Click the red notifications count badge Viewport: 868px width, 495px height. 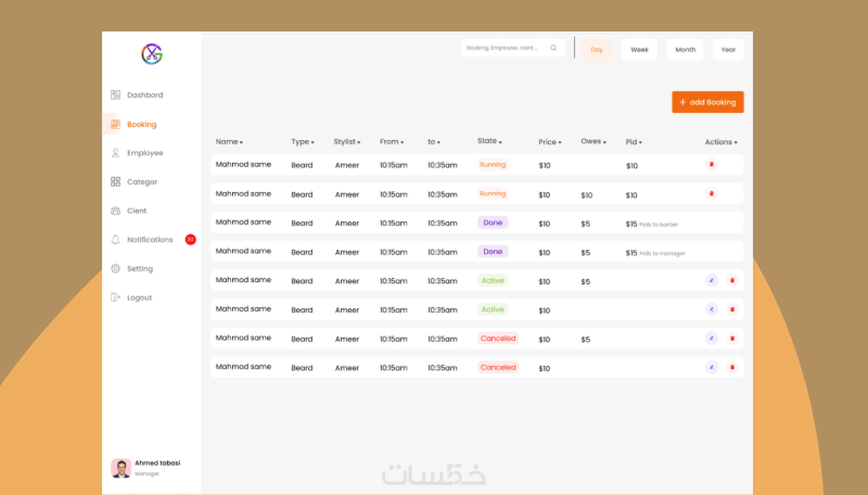tap(190, 239)
